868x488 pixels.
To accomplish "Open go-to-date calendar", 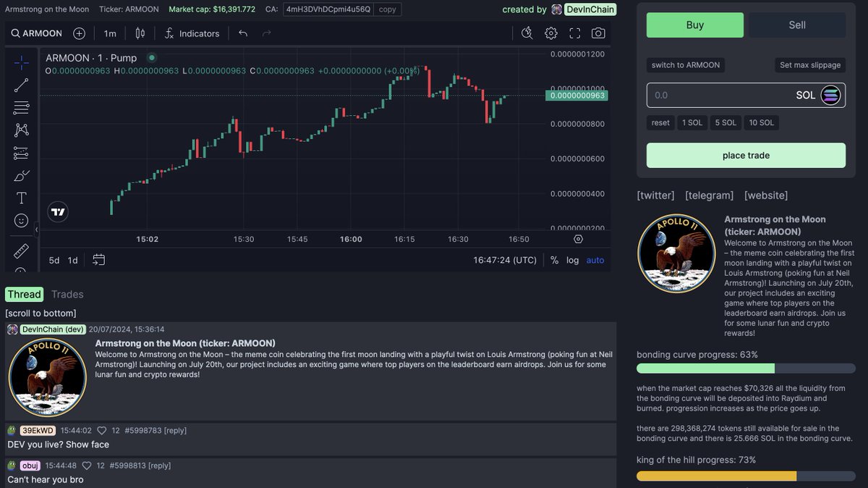I will pyautogui.click(x=99, y=260).
